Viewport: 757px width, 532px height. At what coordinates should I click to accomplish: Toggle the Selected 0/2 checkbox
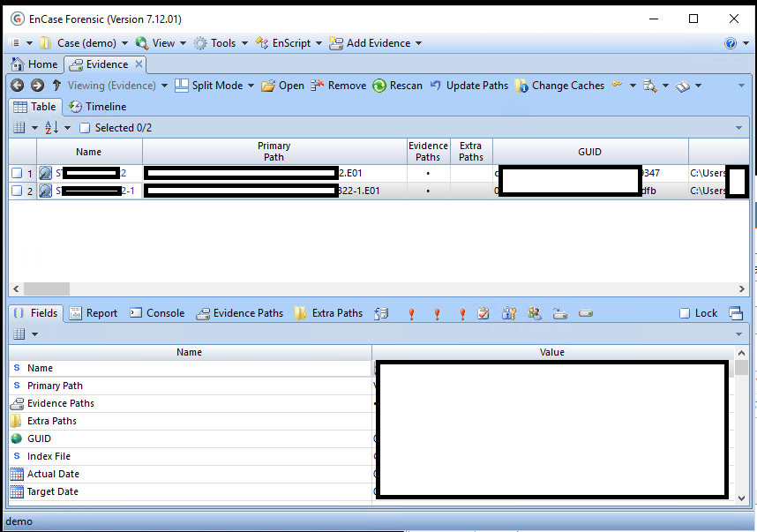(85, 128)
